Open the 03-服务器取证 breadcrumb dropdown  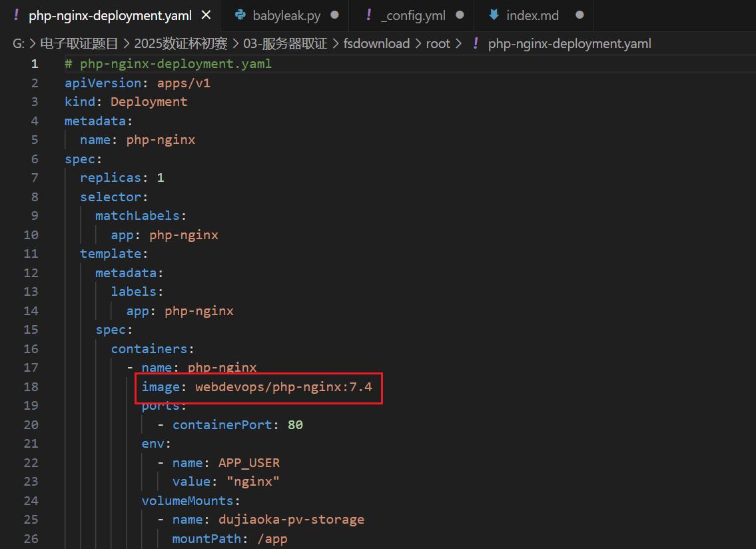pyautogui.click(x=285, y=44)
